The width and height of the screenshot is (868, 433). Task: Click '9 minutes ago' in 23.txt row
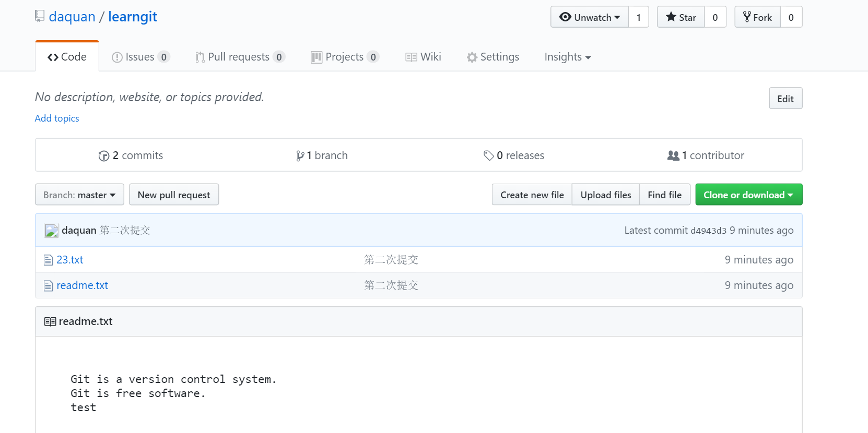(759, 260)
